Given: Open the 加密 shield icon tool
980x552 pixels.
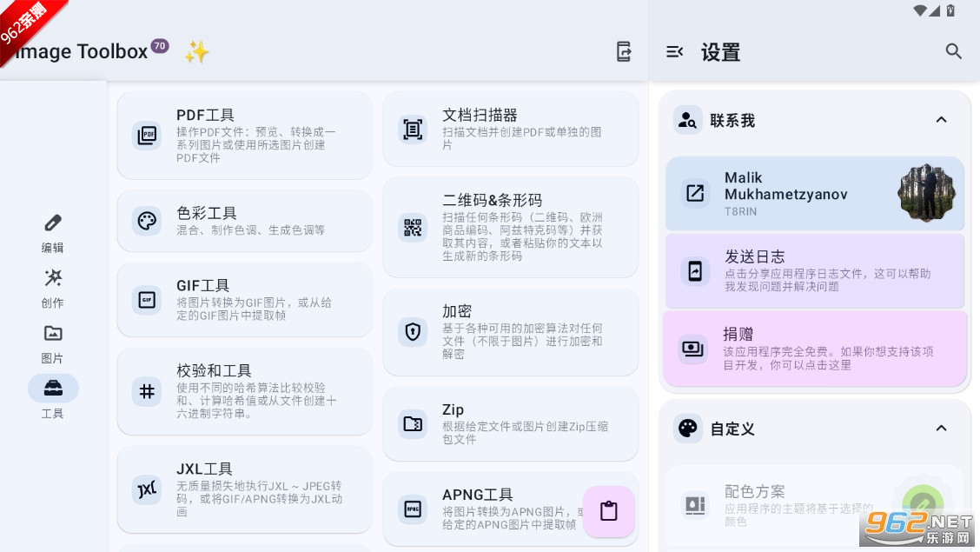Looking at the screenshot, I should coord(413,331).
